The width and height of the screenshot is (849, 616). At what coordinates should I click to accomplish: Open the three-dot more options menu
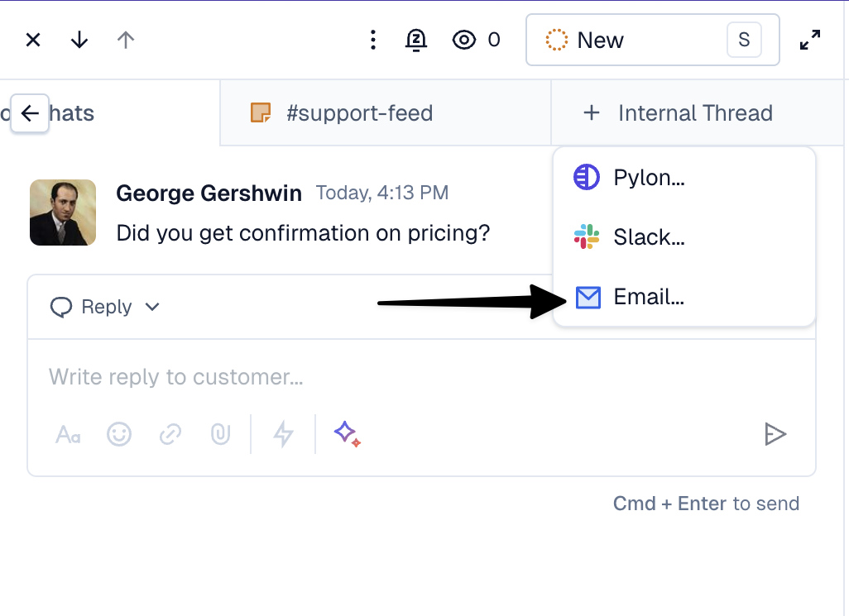373,40
